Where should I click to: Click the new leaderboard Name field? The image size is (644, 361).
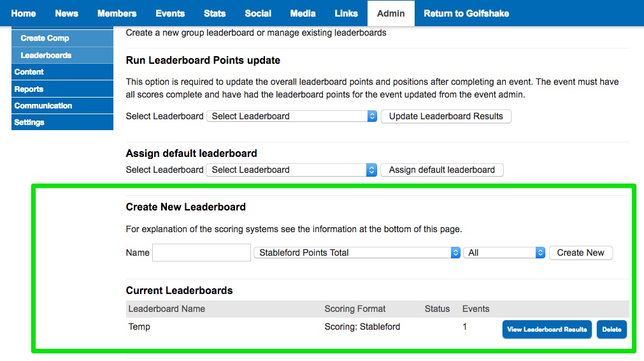click(x=201, y=253)
